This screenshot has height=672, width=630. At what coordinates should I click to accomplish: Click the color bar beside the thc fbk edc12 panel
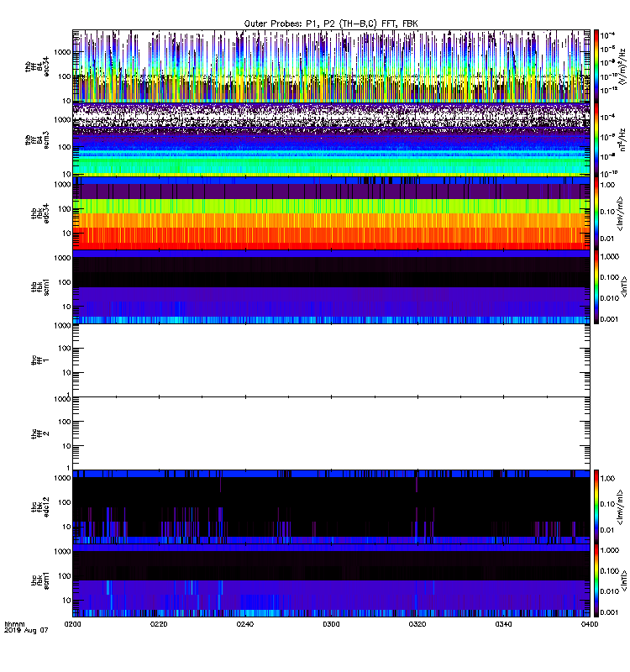click(596, 507)
